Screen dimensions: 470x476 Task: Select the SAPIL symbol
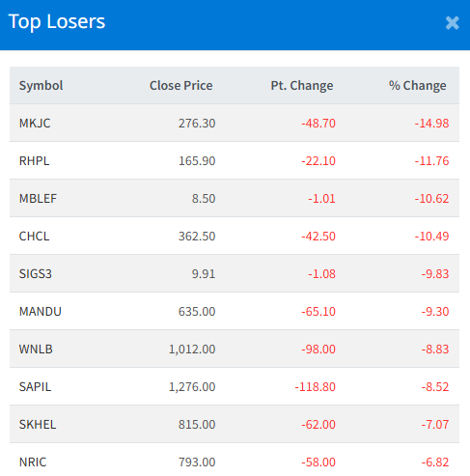click(x=35, y=387)
